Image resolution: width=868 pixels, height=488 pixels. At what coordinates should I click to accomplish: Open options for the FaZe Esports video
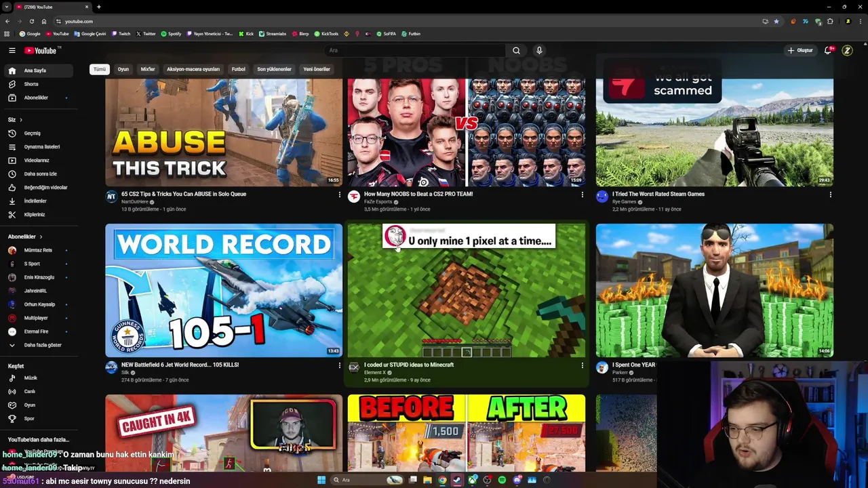[x=582, y=195]
